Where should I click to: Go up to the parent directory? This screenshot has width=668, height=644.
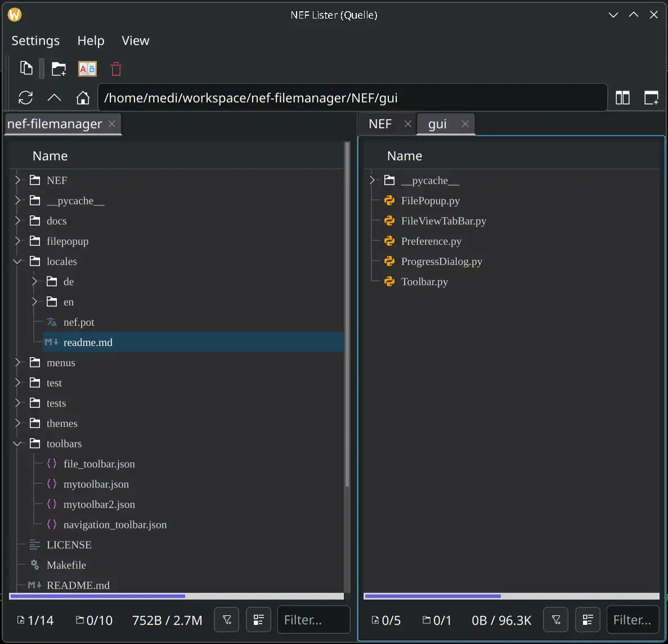(x=54, y=98)
